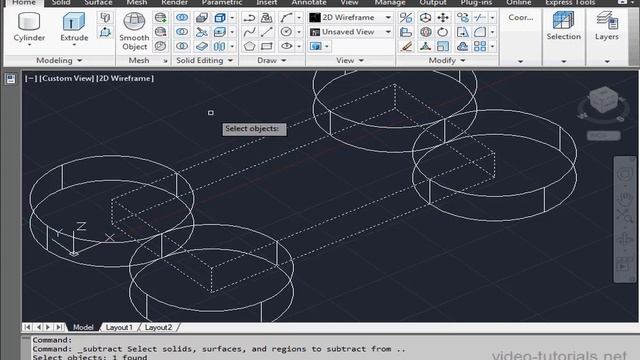The image size is (640, 360).
Task: Select the Arc draw tool
Action: 286,18
